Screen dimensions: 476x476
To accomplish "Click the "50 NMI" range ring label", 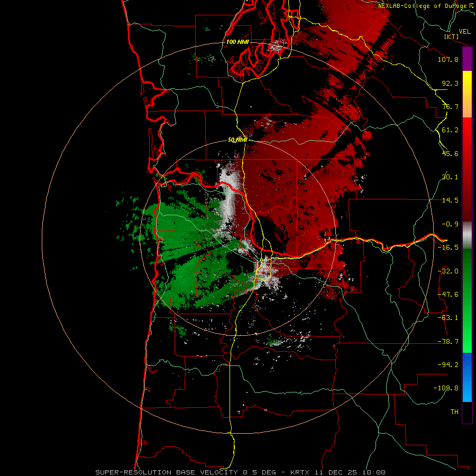I will [237, 140].
